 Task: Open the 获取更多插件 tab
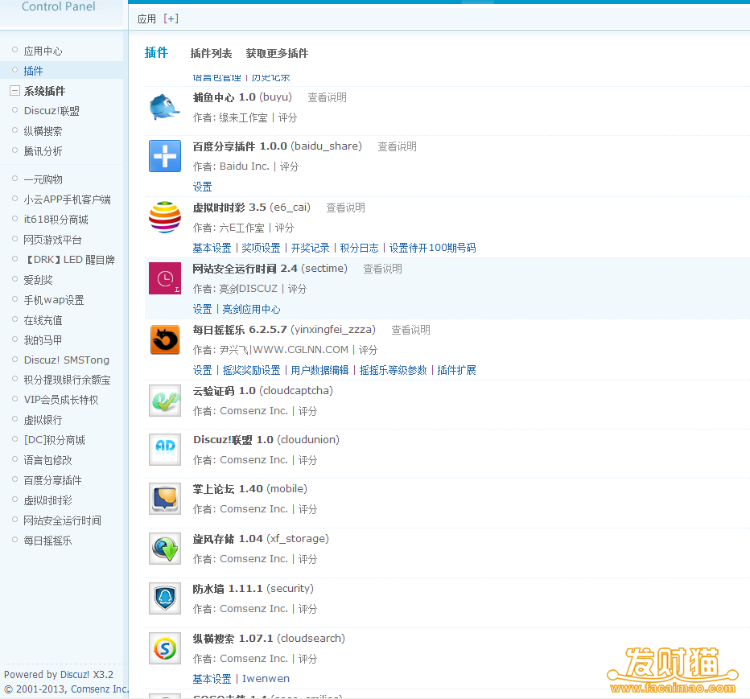[277, 53]
